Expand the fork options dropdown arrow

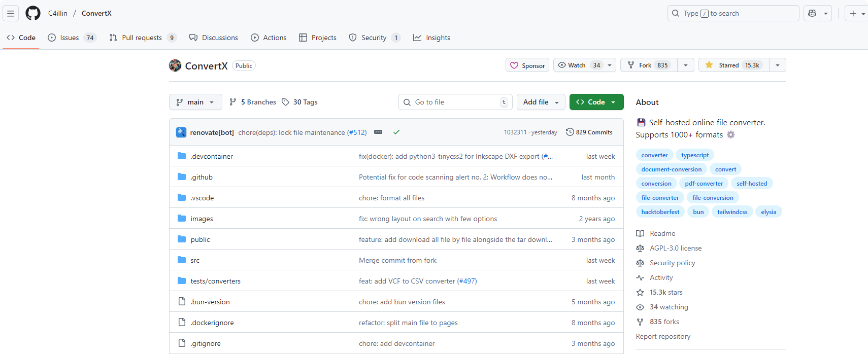point(686,65)
